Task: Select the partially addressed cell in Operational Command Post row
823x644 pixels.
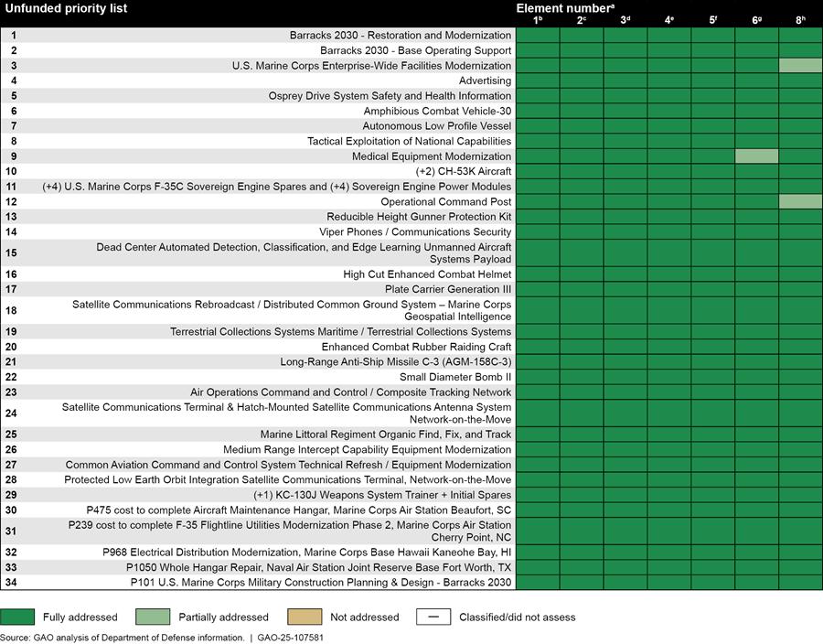Action: (800, 201)
